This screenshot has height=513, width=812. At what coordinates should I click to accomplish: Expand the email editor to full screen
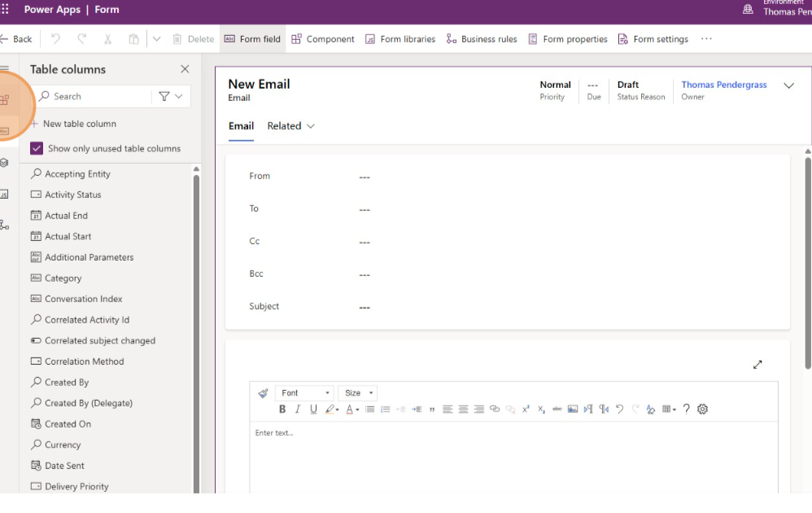(757, 365)
